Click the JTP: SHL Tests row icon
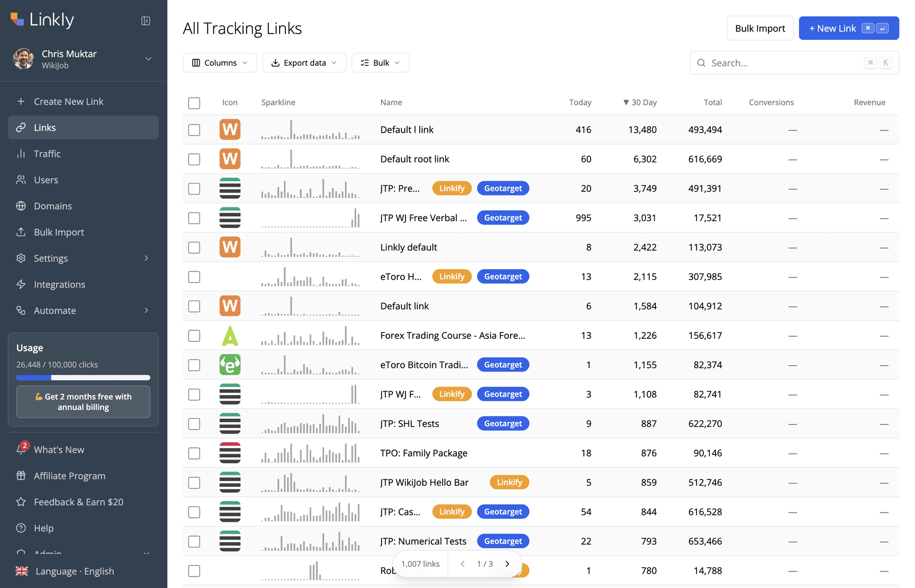The width and height of the screenshot is (915, 588). 230,423
